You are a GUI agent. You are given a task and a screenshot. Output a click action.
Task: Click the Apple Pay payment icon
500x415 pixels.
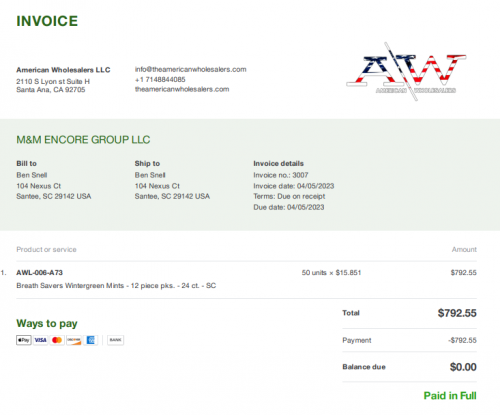click(x=24, y=340)
